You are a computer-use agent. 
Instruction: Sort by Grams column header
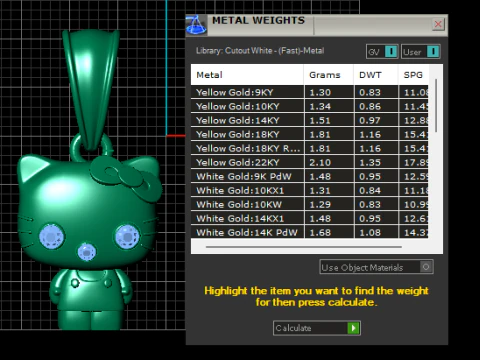[x=328, y=75]
